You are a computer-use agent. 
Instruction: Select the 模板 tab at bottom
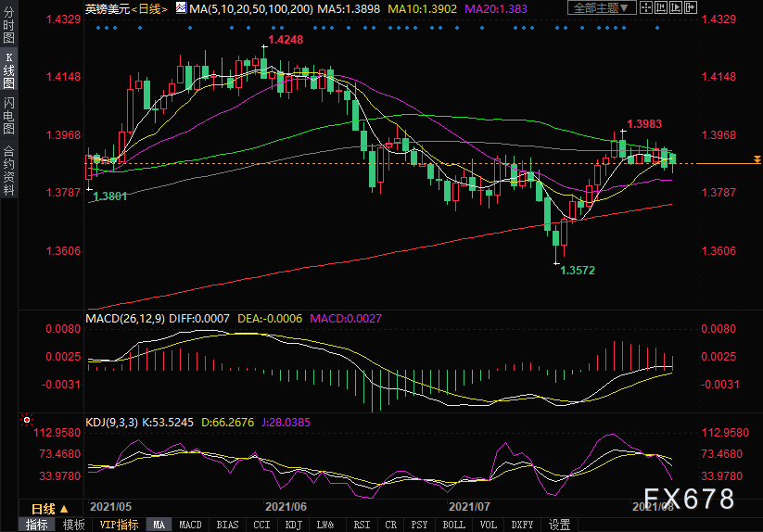pyautogui.click(x=73, y=525)
